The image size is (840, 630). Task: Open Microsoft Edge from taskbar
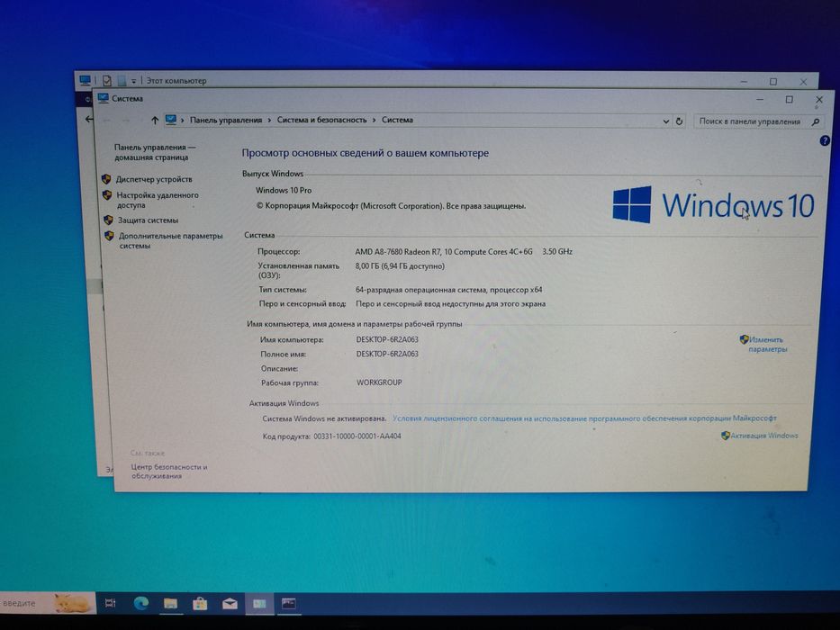point(141,603)
